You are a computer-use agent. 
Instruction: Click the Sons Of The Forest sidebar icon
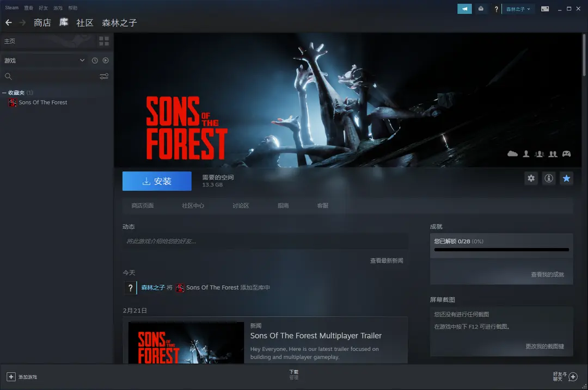13,102
